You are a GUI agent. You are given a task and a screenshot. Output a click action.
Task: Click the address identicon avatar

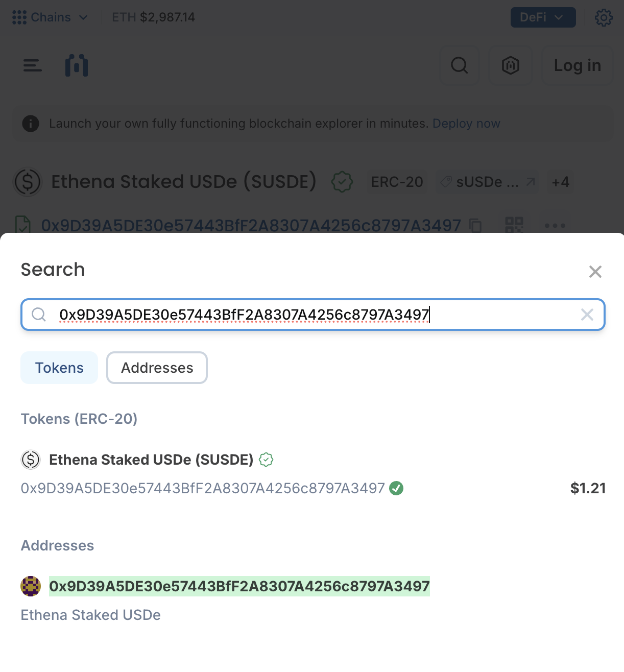pyautogui.click(x=31, y=586)
